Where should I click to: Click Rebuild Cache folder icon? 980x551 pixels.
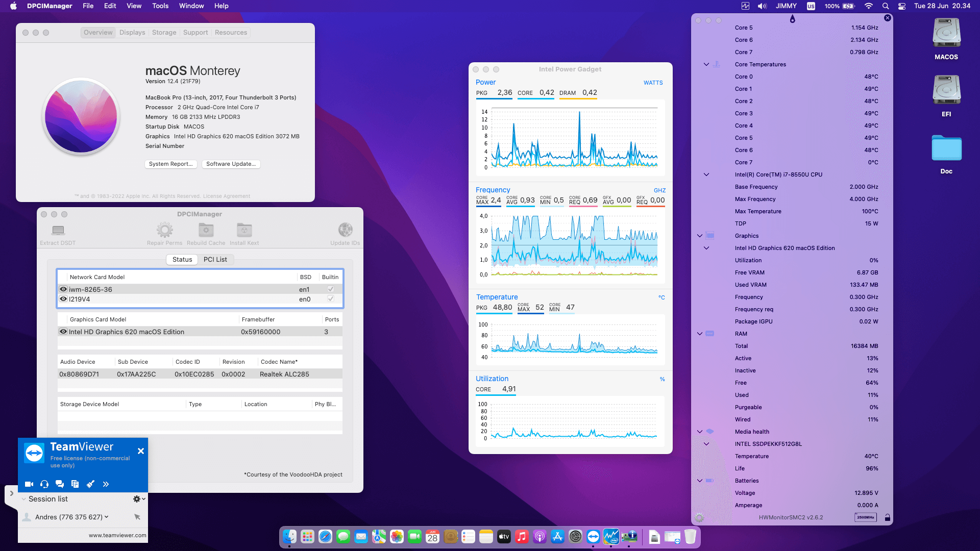point(206,230)
